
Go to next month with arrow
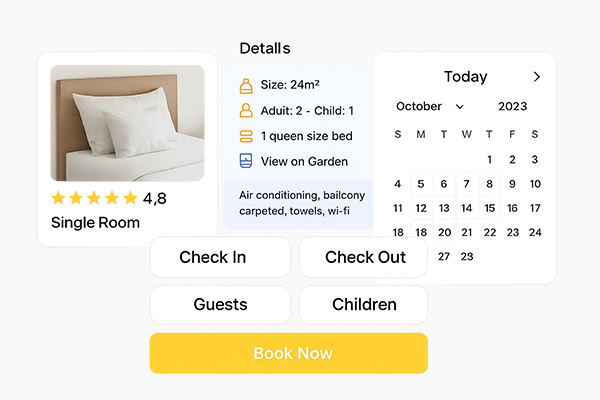(537, 77)
